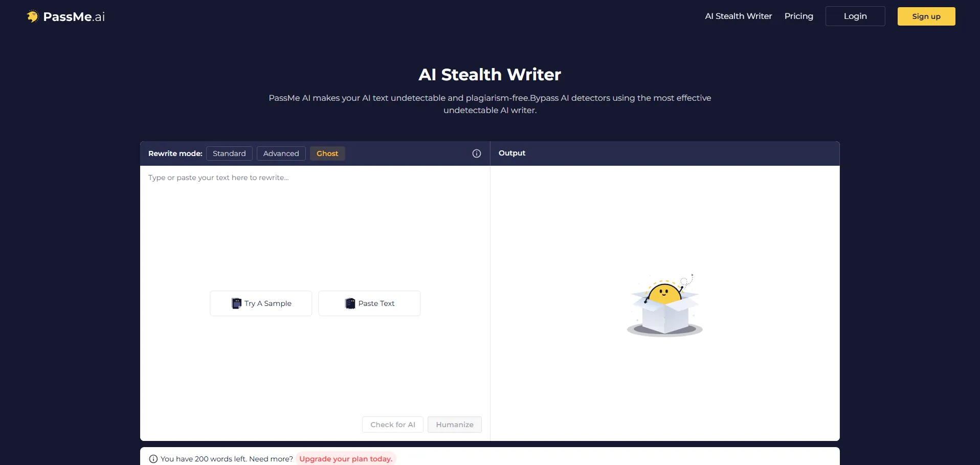Switch to the Advanced rewrite mode

coord(281,153)
